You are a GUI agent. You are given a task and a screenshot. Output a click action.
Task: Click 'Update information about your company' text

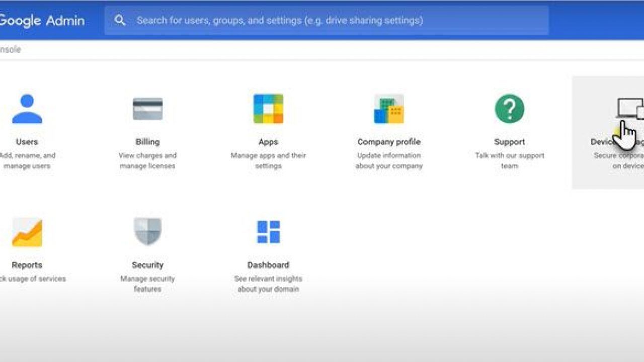click(x=389, y=161)
